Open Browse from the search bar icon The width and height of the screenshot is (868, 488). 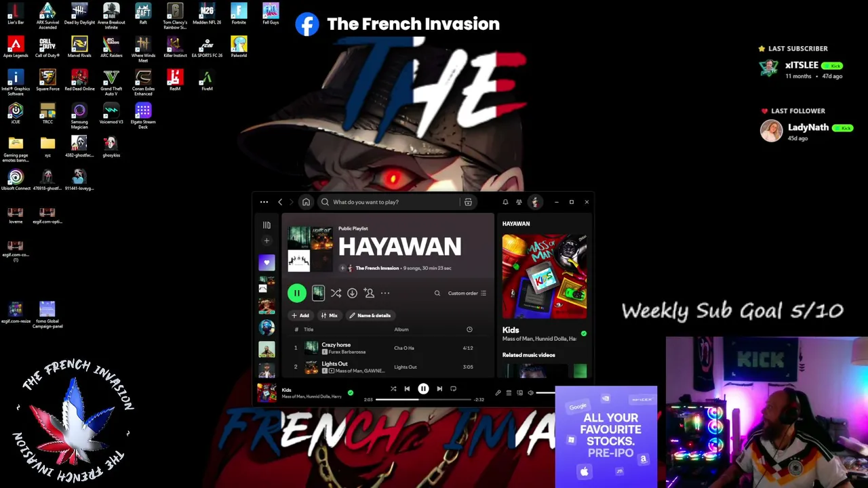pyautogui.click(x=468, y=202)
